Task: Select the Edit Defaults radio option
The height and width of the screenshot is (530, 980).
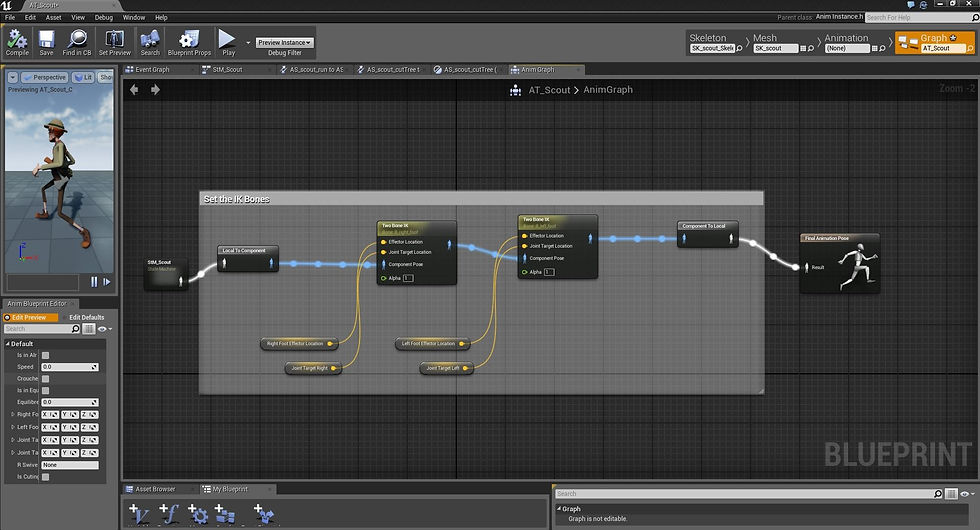Action: (x=86, y=318)
